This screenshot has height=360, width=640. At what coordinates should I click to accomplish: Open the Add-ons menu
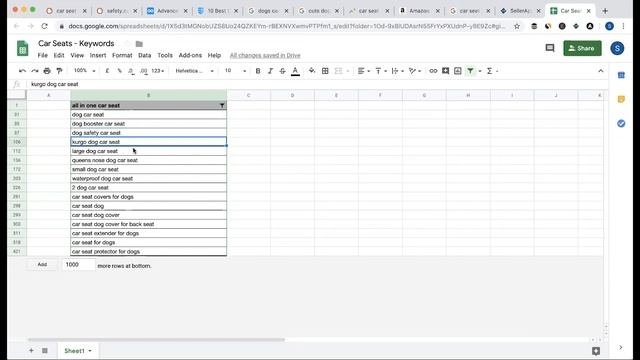pos(190,55)
